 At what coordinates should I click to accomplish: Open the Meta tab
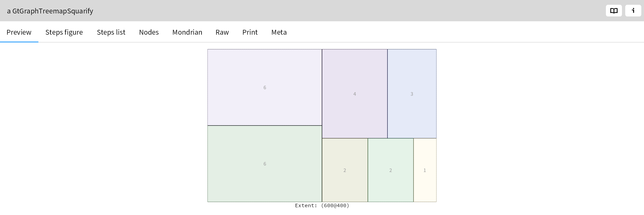pyautogui.click(x=279, y=32)
